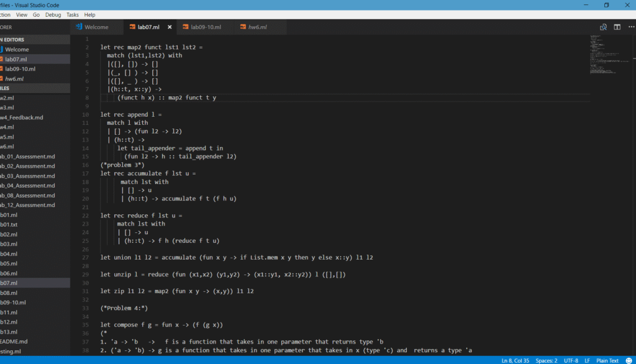The width and height of the screenshot is (636, 364).
Task: Open lab_08_Assessment.md in the file tree
Action: tap(35, 195)
